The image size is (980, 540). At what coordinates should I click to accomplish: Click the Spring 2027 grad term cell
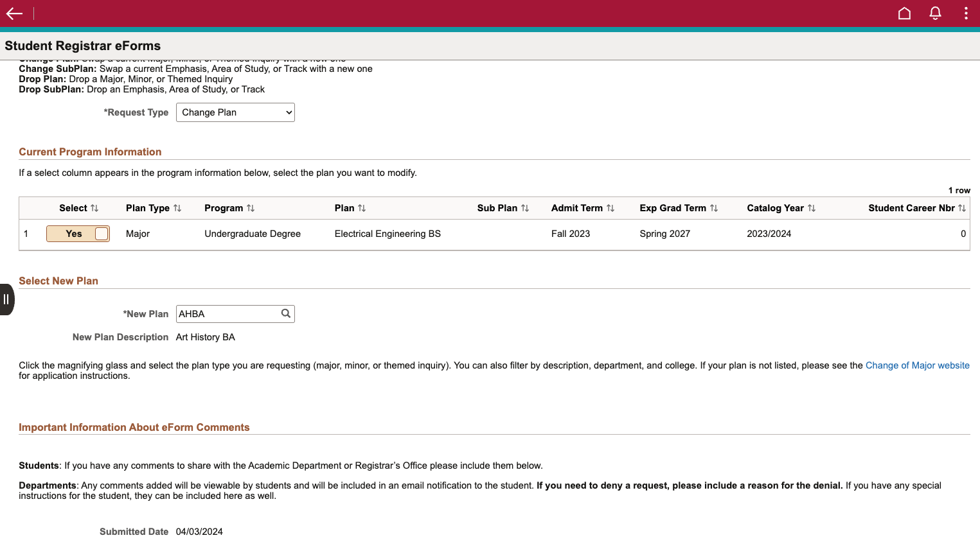coord(665,234)
